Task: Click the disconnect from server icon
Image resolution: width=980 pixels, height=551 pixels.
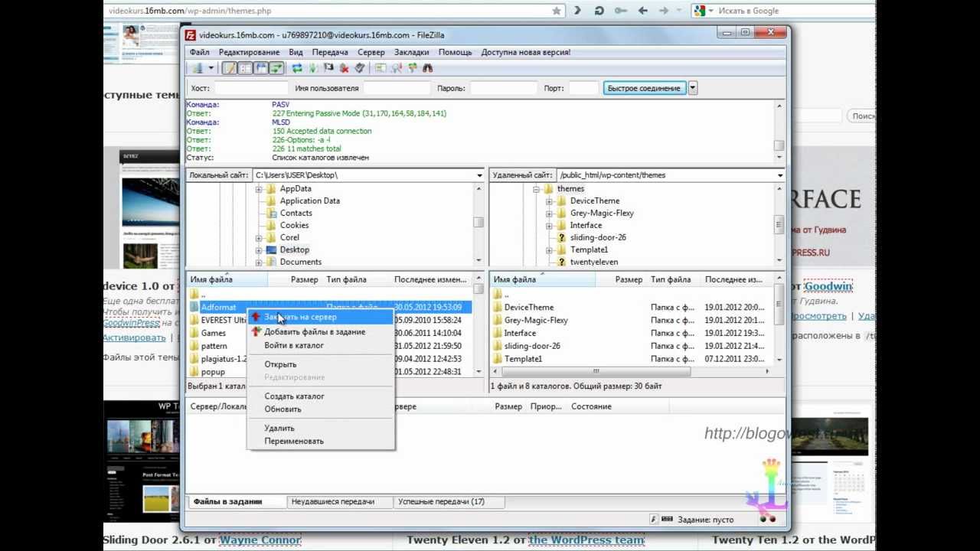Action: (344, 68)
